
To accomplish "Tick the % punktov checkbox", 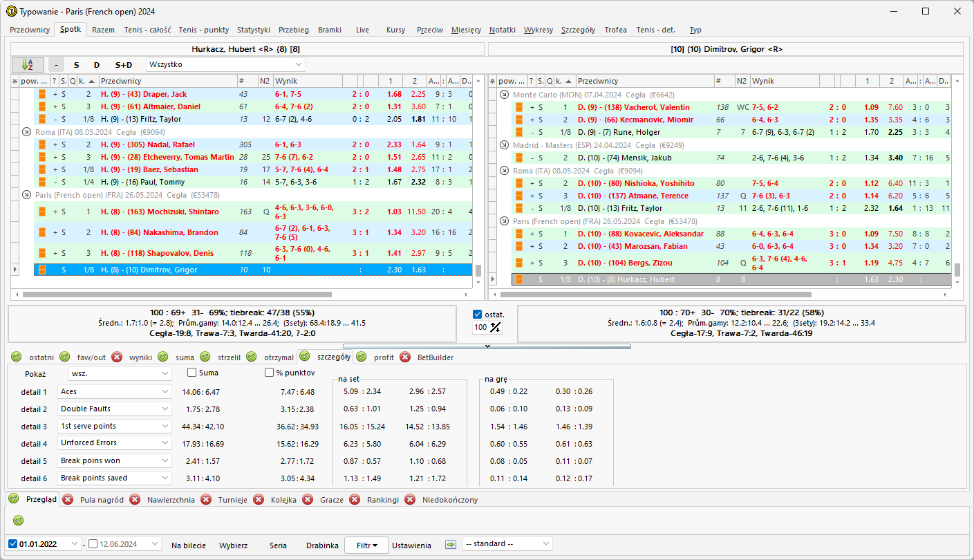I will tap(270, 373).
